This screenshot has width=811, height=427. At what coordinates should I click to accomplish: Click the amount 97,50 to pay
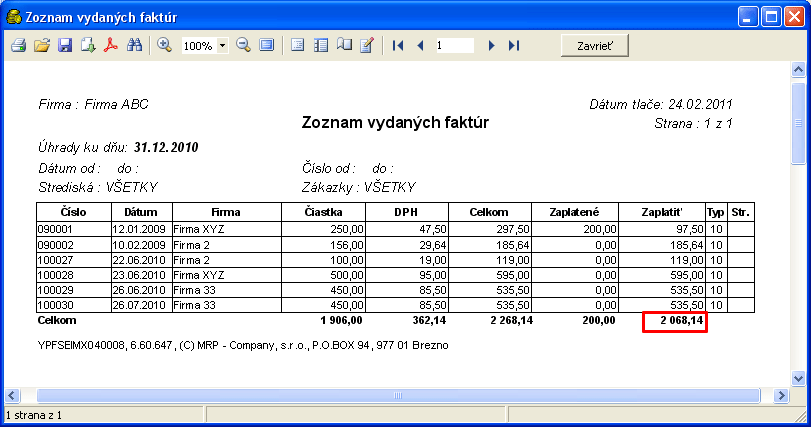[690, 229]
